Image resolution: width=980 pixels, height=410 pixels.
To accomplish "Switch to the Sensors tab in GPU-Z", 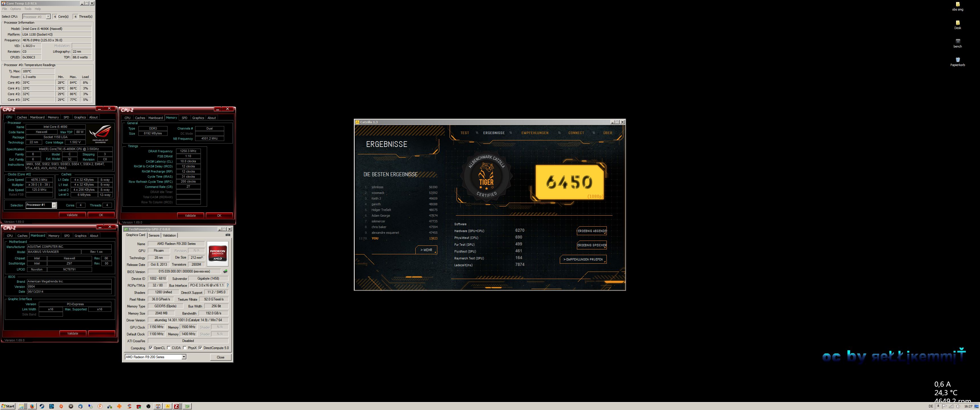I will coord(154,235).
